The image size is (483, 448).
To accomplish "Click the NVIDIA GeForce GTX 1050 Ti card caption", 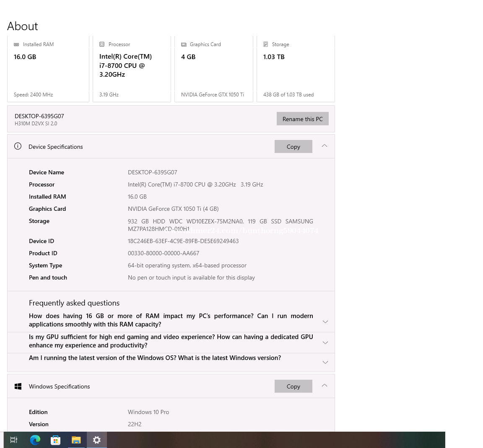I will tap(212, 95).
